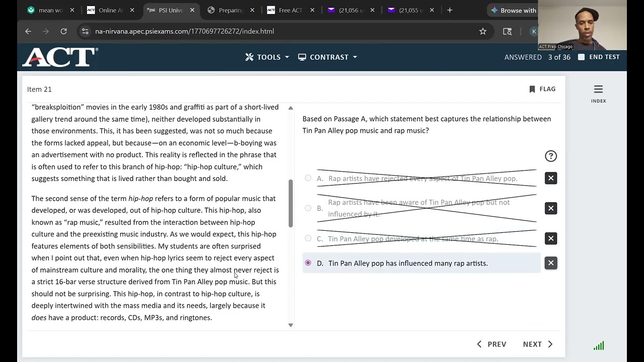Reload the page with the refresh icon
Screen dimensions: 644x362
[63, 31]
